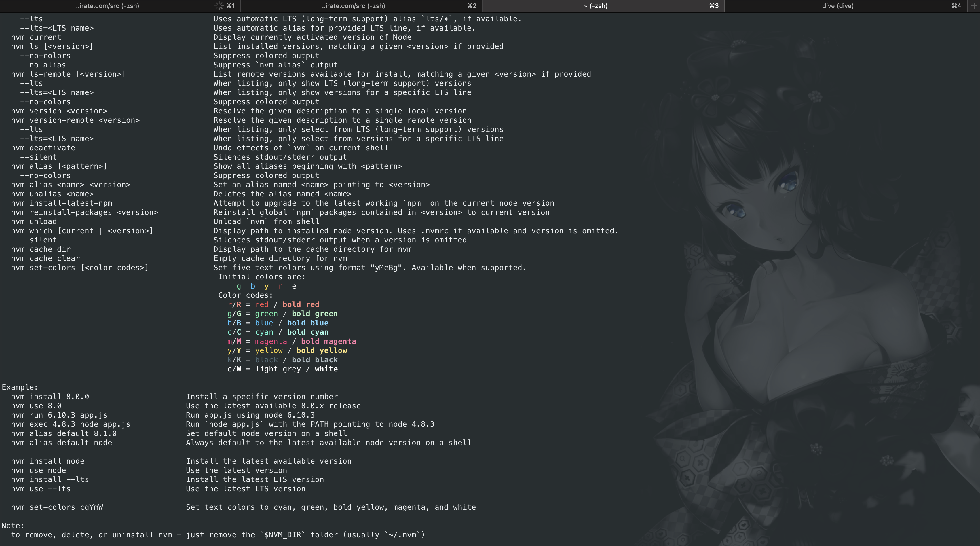Click the 'Example:' section heading
980x546 pixels.
[20, 387]
